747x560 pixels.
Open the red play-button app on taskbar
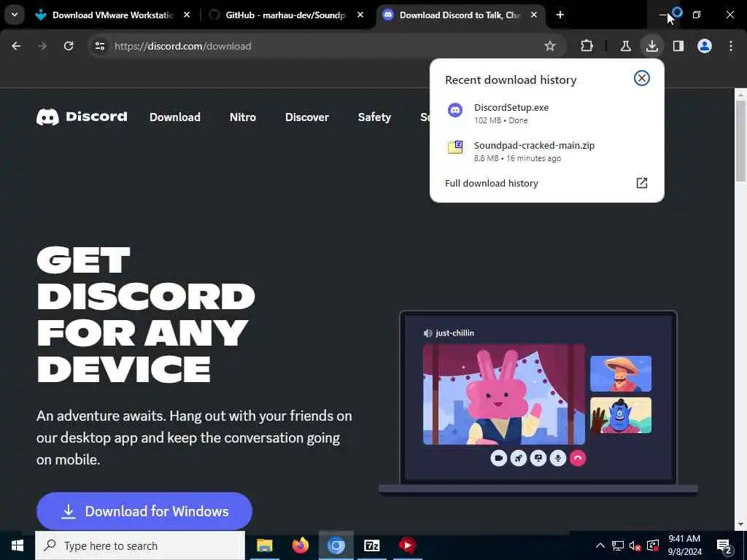(407, 545)
